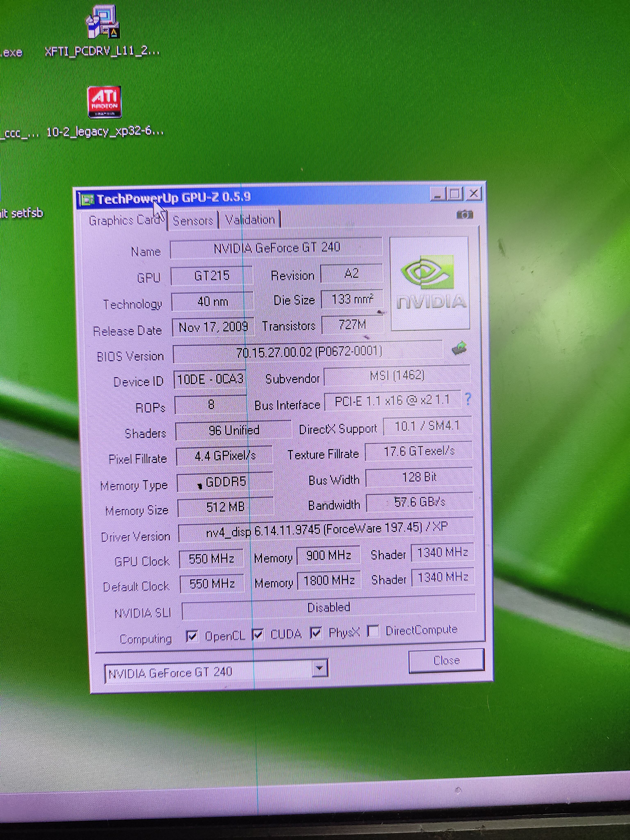Click the Technology field 40 nm
The height and width of the screenshot is (840, 630).
212,301
